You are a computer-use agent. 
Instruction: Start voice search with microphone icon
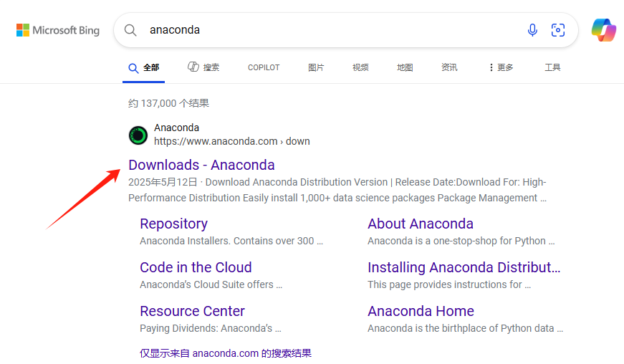coord(532,30)
